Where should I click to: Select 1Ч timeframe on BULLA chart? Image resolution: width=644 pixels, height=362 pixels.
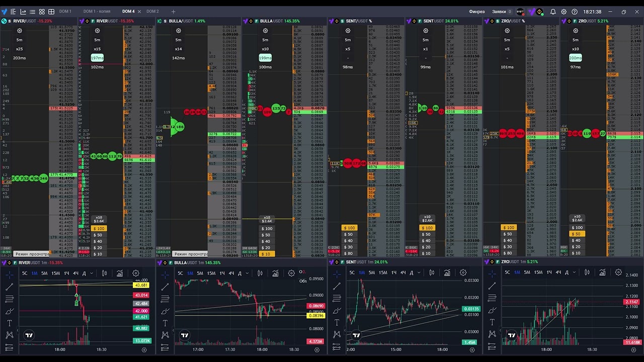click(222, 274)
